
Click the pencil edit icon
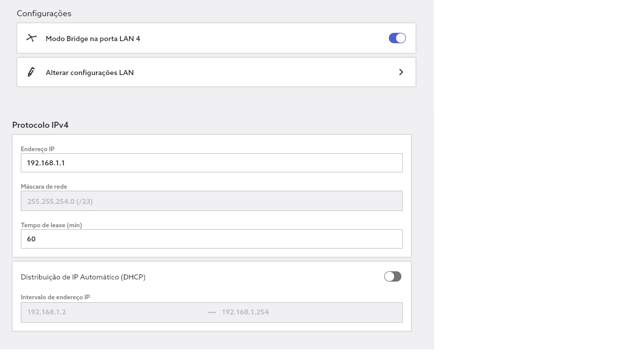pyautogui.click(x=31, y=72)
